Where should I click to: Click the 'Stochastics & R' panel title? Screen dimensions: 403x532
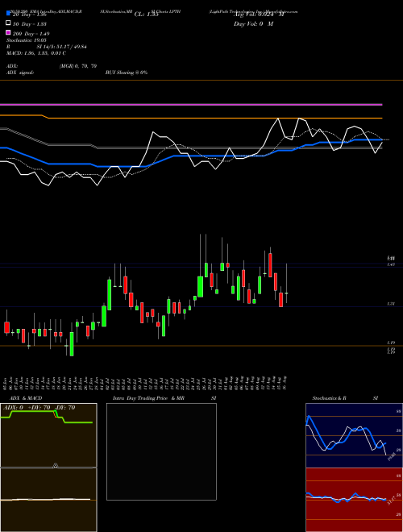(x=330, y=398)
